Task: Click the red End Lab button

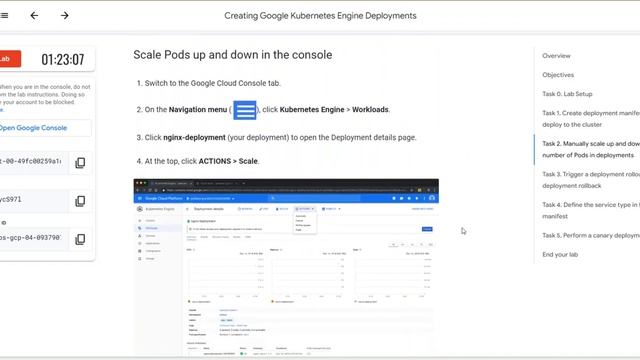Action: tap(10, 59)
